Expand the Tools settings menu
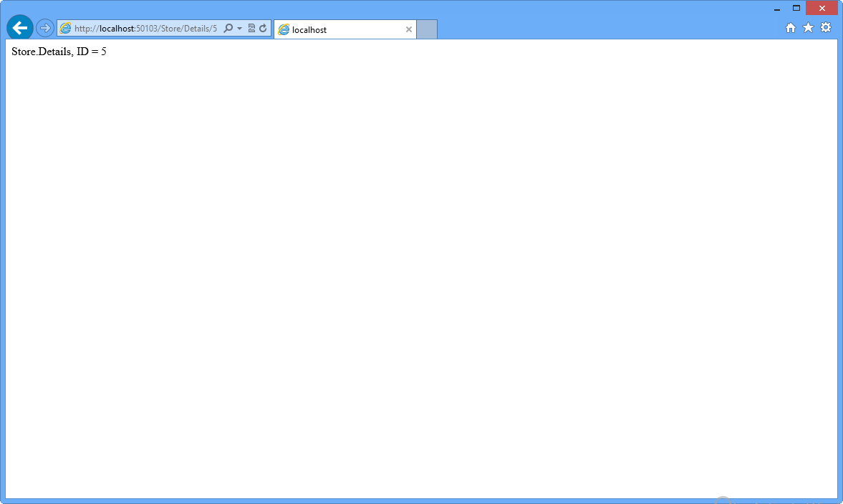 tap(826, 27)
